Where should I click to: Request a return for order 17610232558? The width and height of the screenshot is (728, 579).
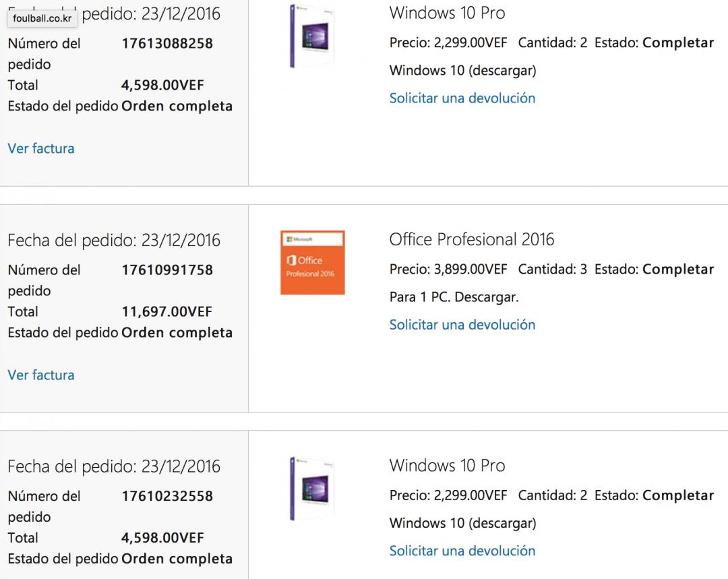coord(462,551)
